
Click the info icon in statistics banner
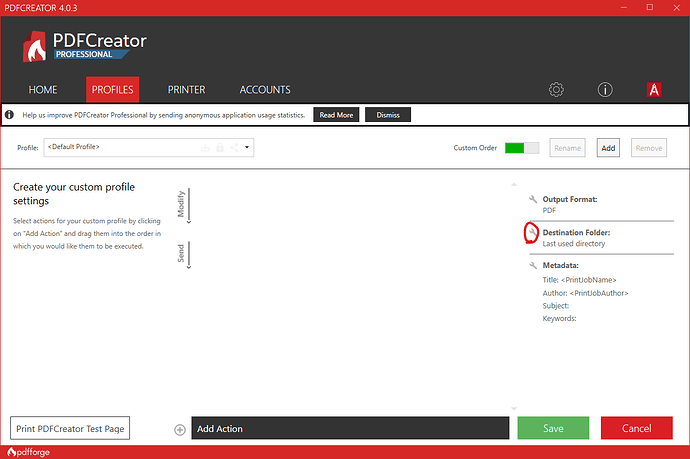click(9, 115)
